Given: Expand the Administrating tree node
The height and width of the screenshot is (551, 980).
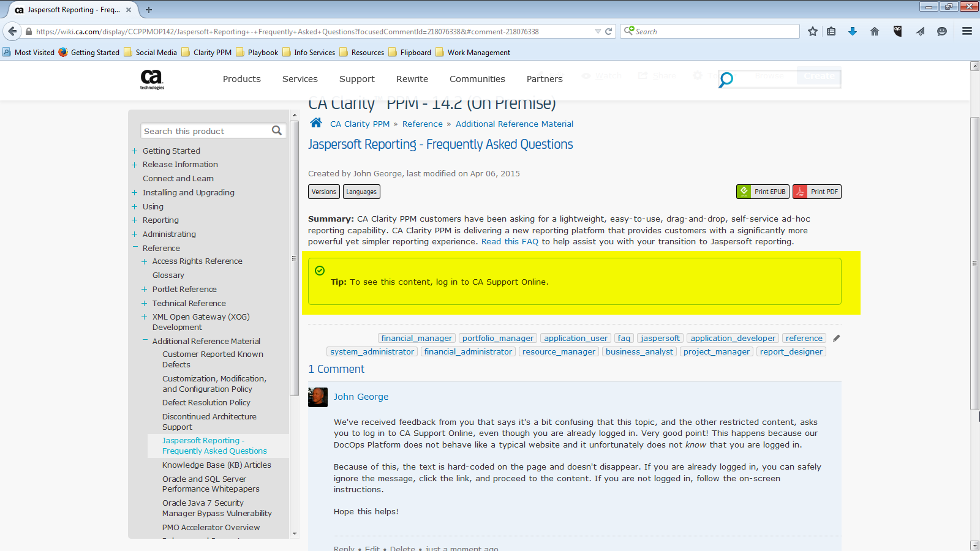Looking at the screenshot, I should pyautogui.click(x=134, y=234).
